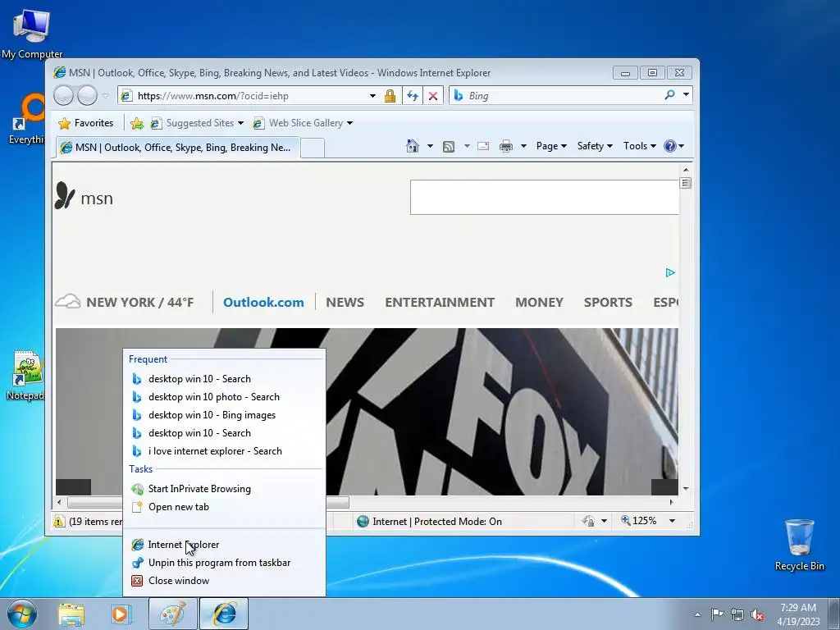840x630 pixels.
Task: Open the NEWS section link
Action: 345,302
